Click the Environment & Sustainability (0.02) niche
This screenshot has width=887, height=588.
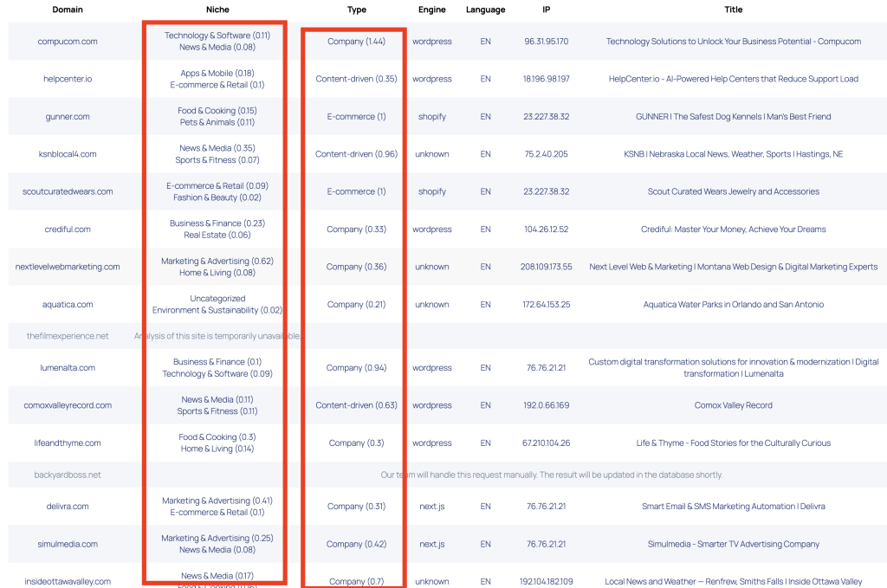pyautogui.click(x=217, y=310)
